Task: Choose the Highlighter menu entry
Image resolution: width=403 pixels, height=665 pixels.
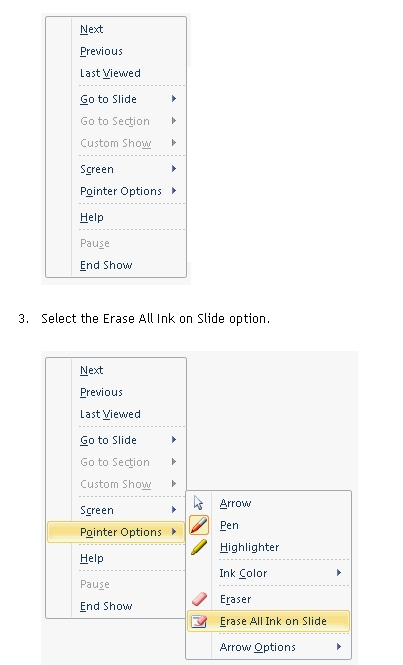Action: pyautogui.click(x=249, y=547)
